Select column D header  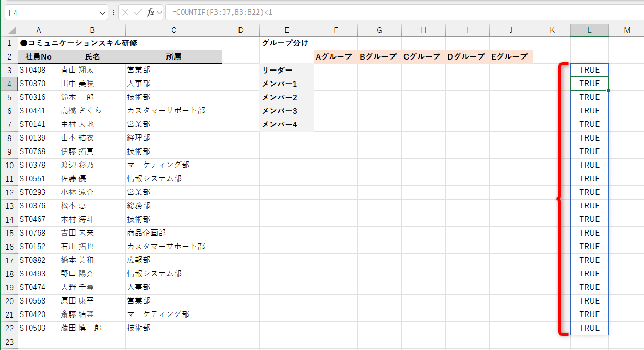(x=241, y=30)
